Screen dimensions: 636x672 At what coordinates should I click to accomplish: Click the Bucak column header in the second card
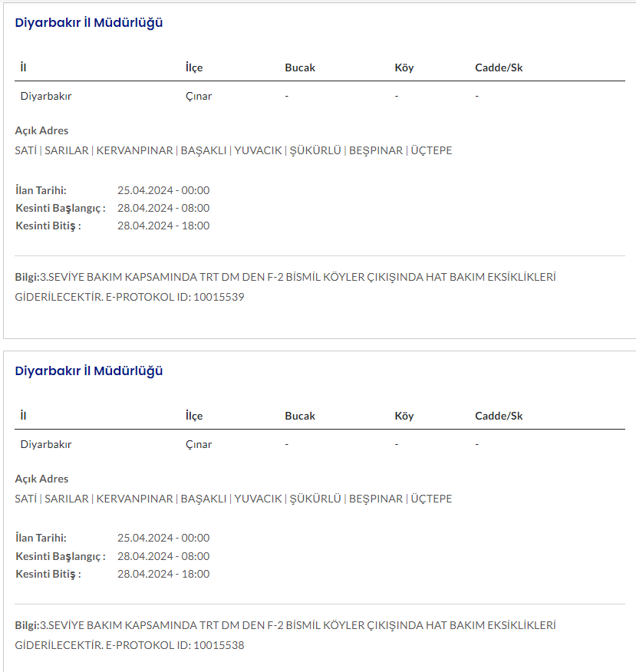(300, 416)
